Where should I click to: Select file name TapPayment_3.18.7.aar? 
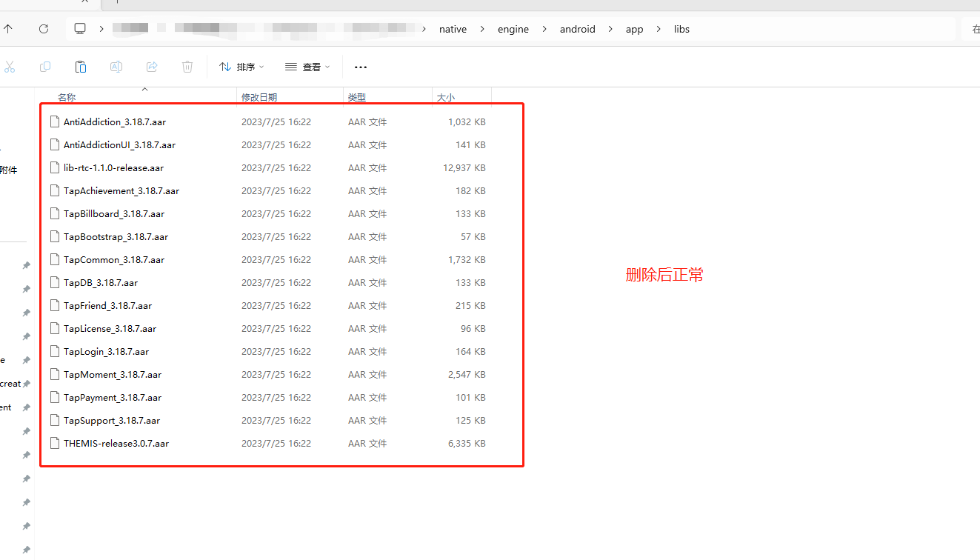tap(113, 397)
